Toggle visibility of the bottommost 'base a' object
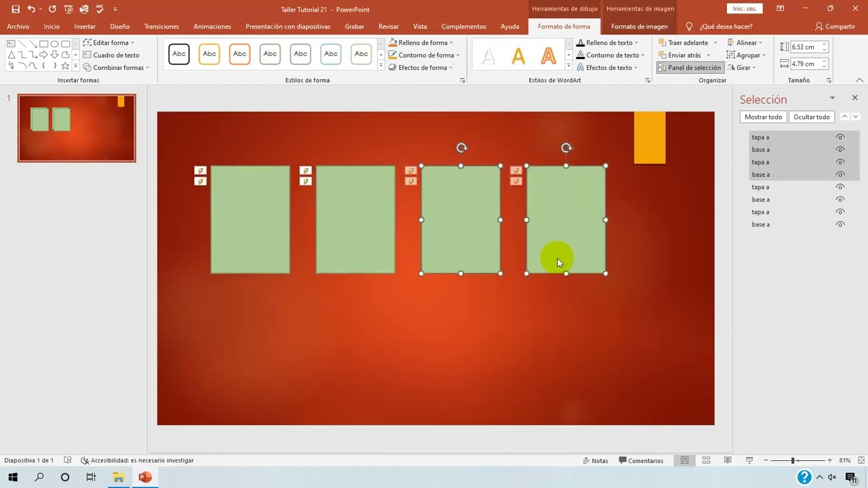 tap(840, 224)
